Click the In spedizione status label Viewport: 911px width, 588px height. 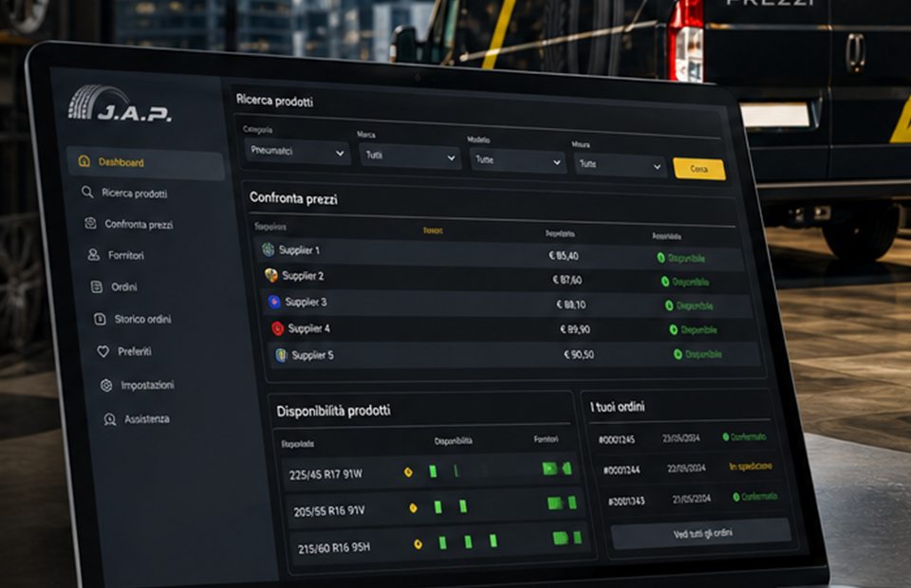click(x=751, y=466)
